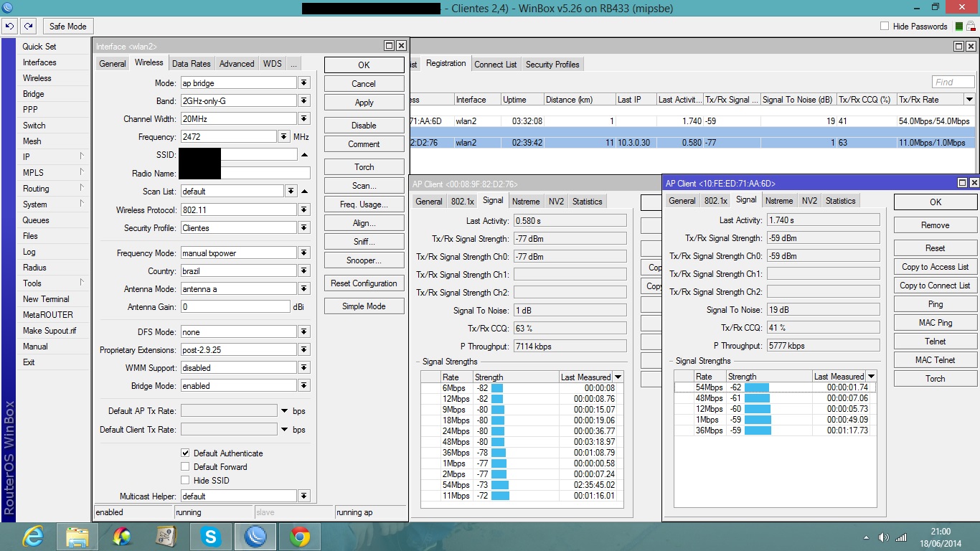Open the Frequency dropdown showing 2472
This screenshot has height=551, width=980.
[284, 137]
